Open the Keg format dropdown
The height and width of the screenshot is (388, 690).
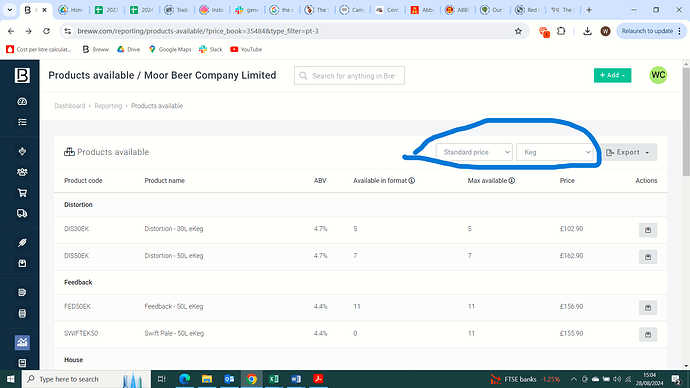coord(554,152)
